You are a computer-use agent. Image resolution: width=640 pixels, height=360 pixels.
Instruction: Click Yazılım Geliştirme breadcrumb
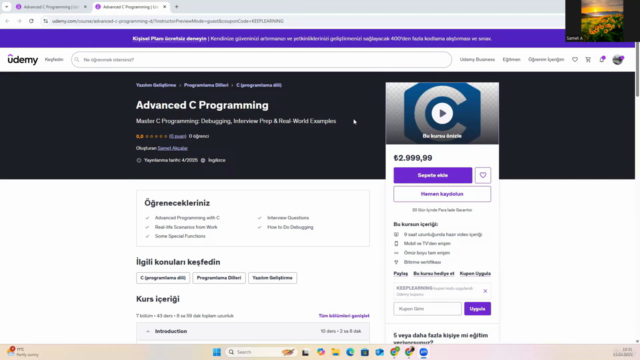click(156, 85)
